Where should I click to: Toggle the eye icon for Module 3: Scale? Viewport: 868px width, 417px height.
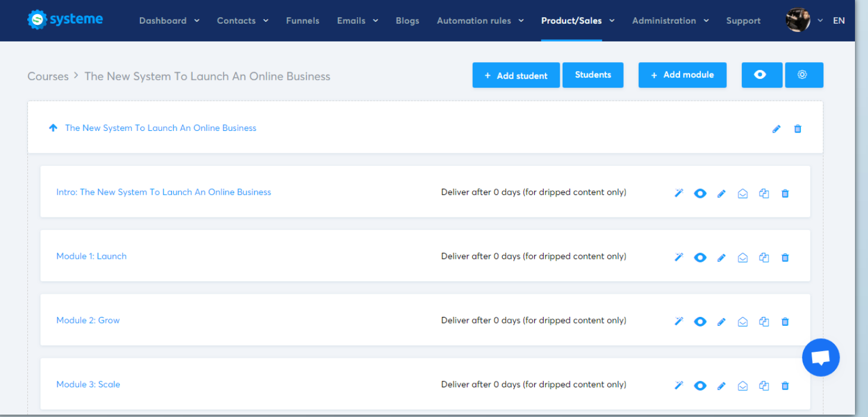pos(700,386)
